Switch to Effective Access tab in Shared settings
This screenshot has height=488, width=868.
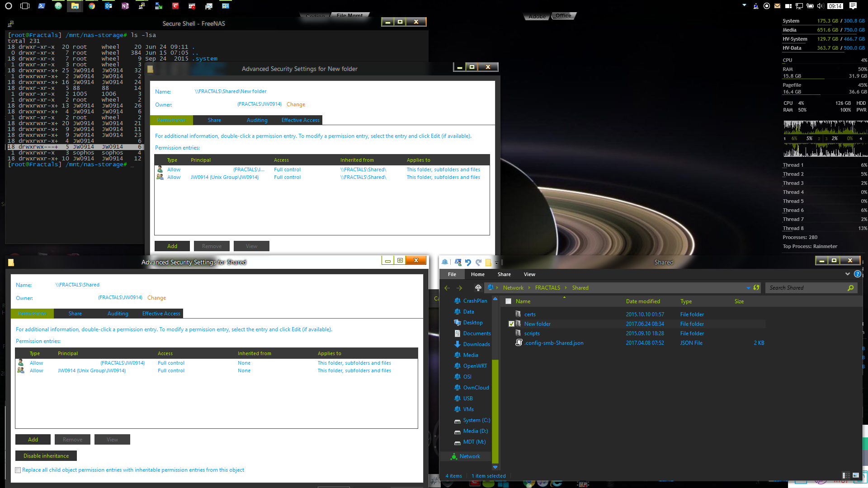[161, 314]
